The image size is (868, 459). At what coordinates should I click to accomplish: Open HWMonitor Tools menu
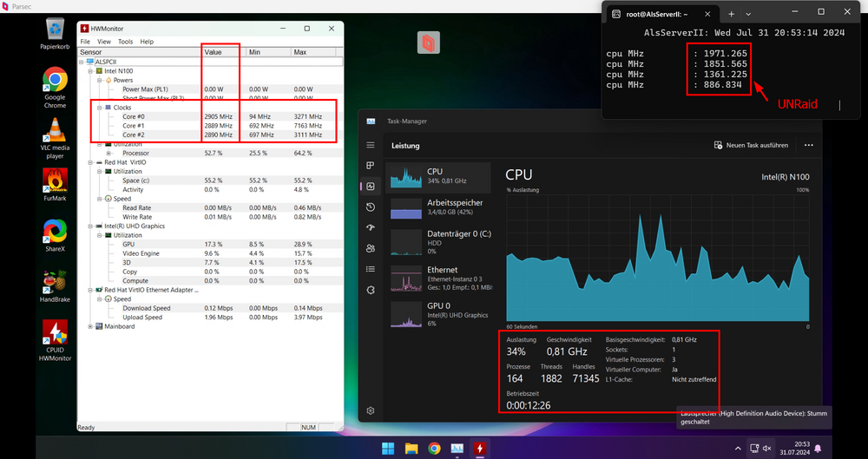click(126, 42)
